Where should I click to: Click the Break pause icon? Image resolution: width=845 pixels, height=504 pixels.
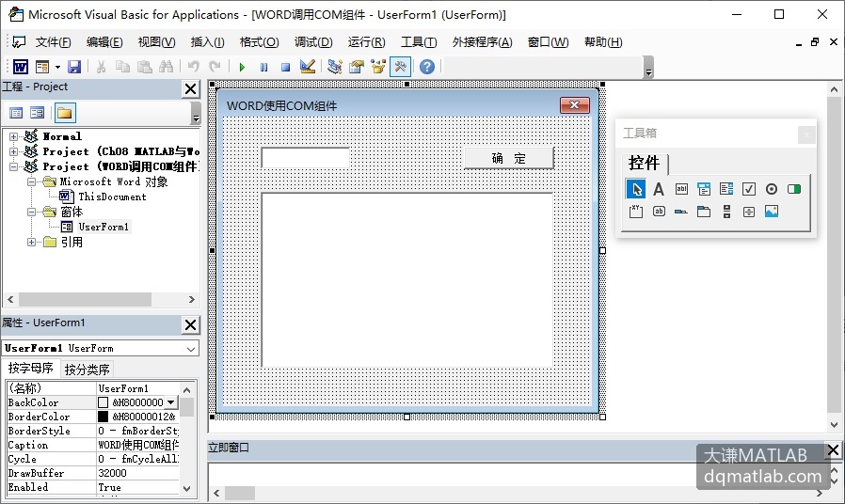click(263, 67)
